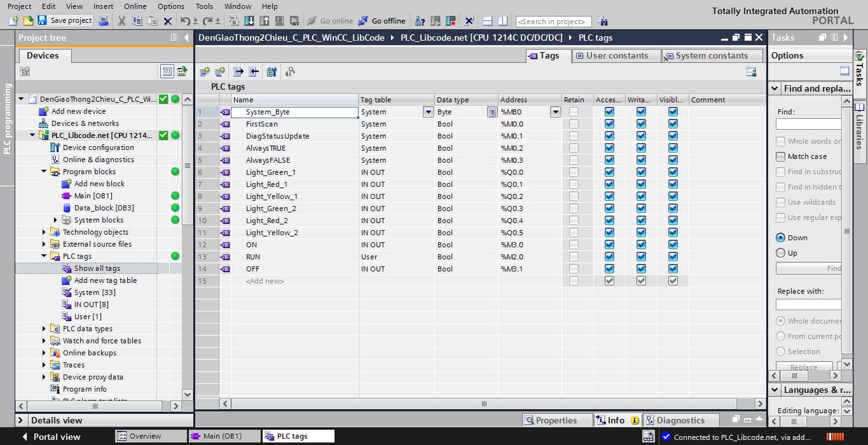This screenshot has width=868, height=445.
Task: Collapse the Find and replace section
Action: click(775, 89)
